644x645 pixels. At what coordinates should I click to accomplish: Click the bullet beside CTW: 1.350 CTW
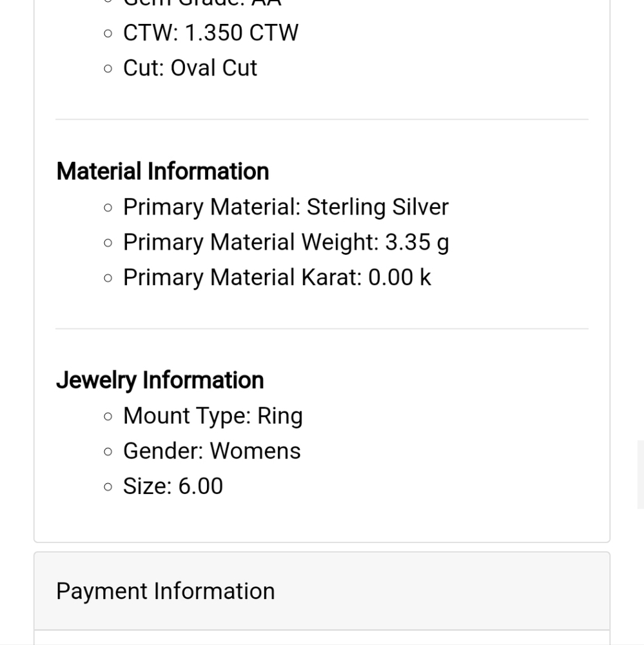point(108,34)
